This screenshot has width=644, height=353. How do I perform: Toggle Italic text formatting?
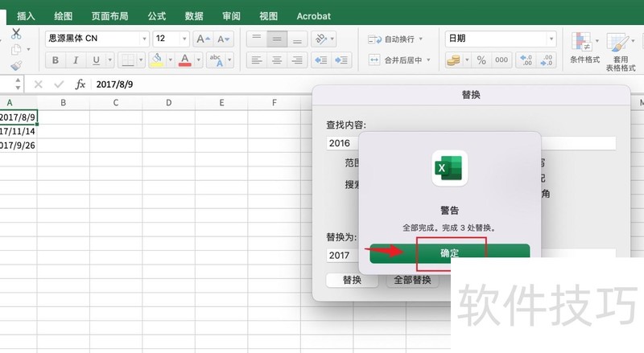pos(76,60)
